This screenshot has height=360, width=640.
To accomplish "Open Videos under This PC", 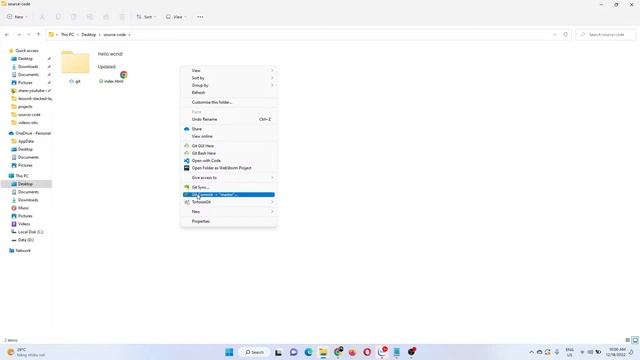I will (24, 224).
